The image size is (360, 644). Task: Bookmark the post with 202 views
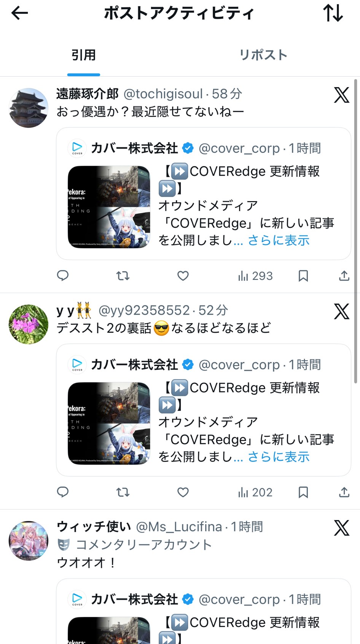(303, 492)
